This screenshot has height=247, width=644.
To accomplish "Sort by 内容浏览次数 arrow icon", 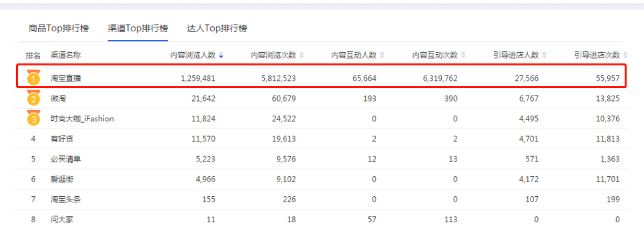I will [x=302, y=55].
